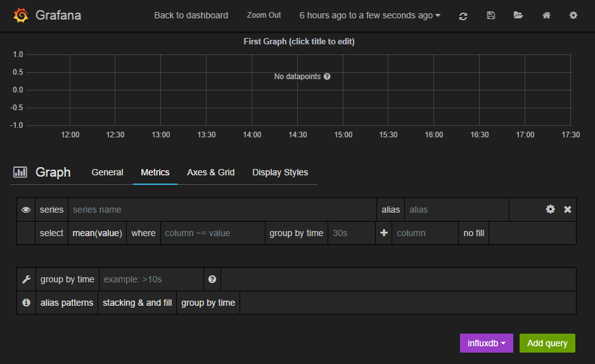Click the -1.0 y-axis label
This screenshot has width=595, height=364.
click(x=16, y=125)
